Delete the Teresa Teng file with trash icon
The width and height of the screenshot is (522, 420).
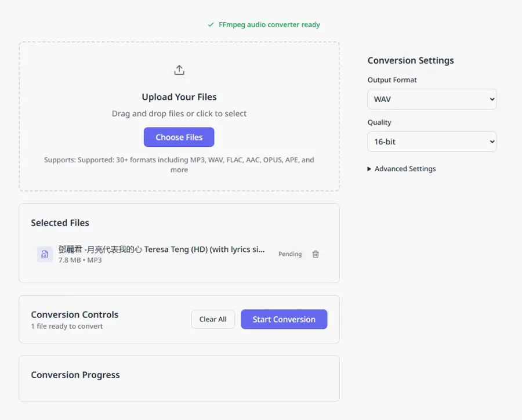316,254
